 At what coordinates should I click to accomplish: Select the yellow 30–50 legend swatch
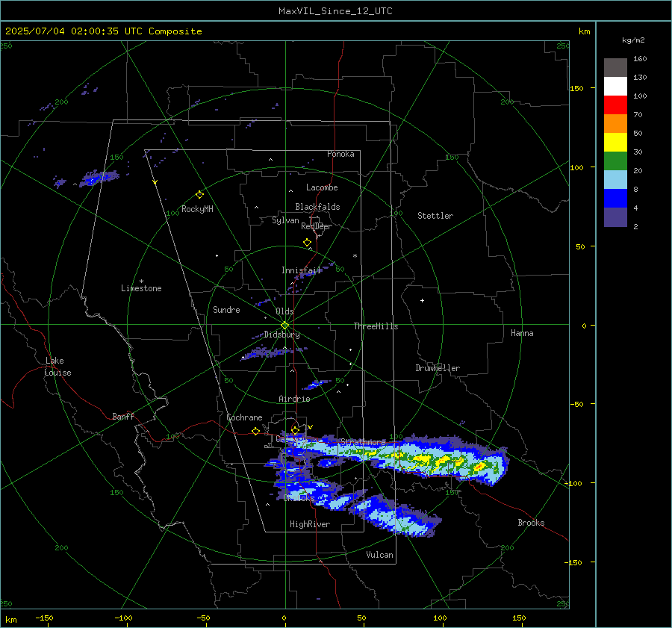(x=615, y=143)
